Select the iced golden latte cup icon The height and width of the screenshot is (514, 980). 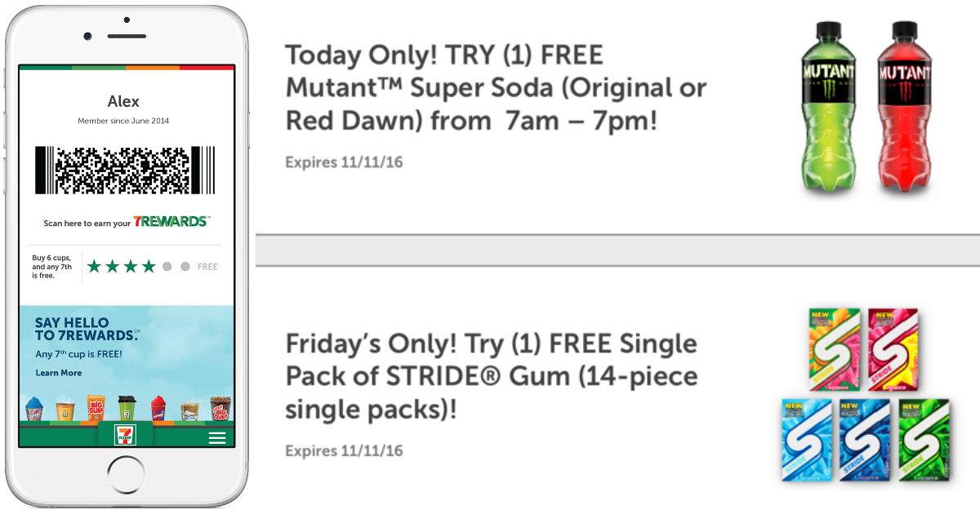[189, 410]
